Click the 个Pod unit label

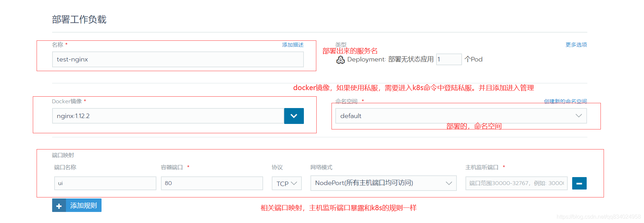click(473, 59)
